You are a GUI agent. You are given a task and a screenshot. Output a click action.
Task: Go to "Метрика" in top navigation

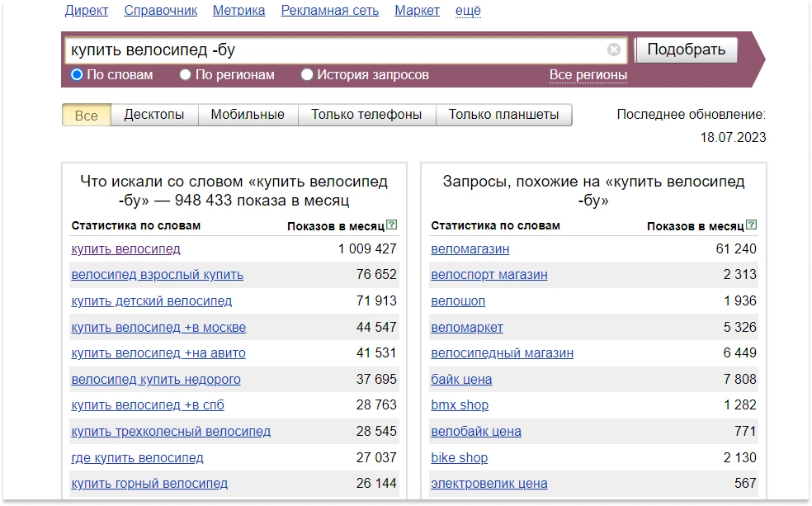tap(238, 11)
